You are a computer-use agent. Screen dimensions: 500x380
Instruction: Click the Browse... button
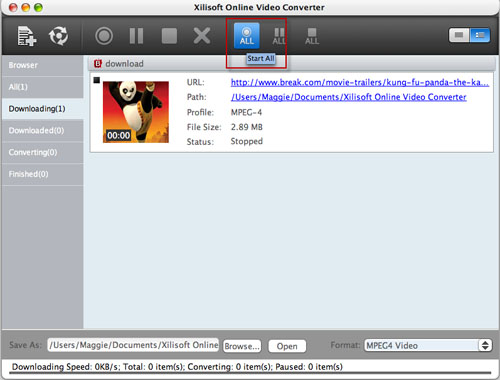tap(242, 346)
